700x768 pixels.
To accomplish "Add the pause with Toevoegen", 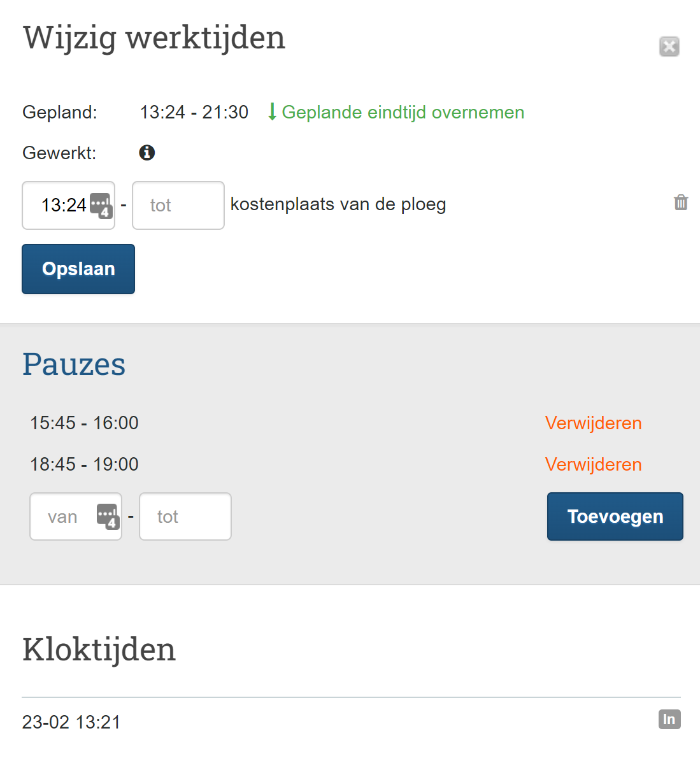I will 615,516.
